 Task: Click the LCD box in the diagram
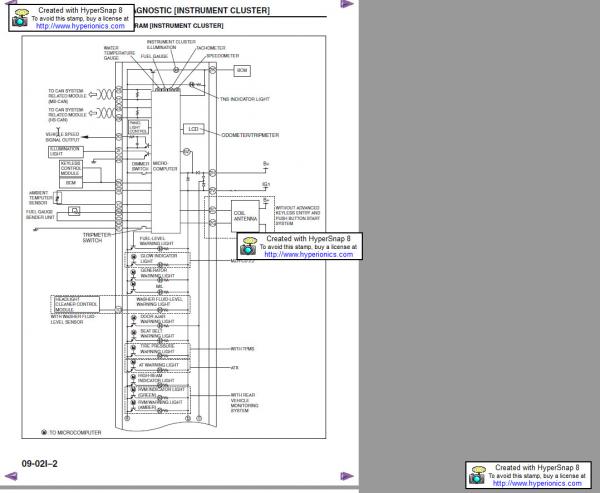coord(194,130)
